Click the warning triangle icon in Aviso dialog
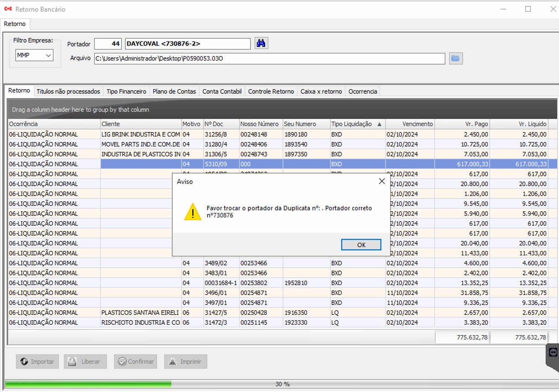 pos(193,212)
